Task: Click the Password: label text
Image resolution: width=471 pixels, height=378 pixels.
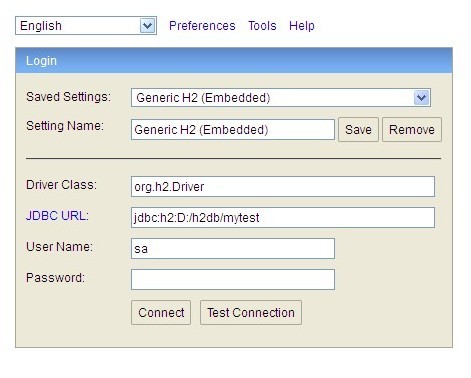Action: [55, 278]
